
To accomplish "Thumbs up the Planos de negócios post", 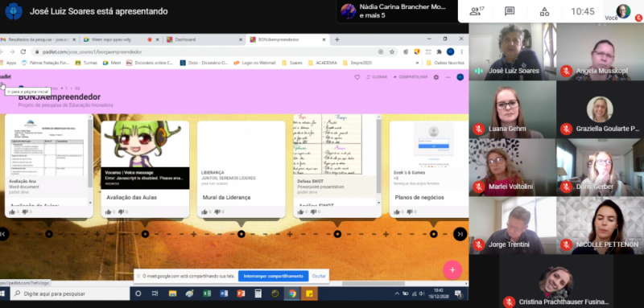I will (397, 212).
